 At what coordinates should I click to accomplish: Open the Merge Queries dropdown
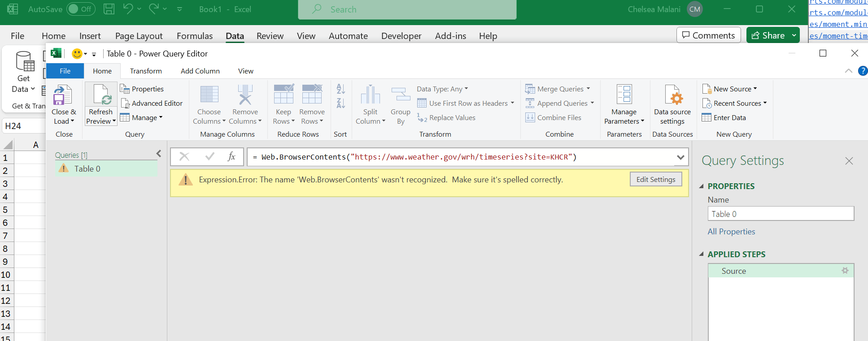click(558, 89)
